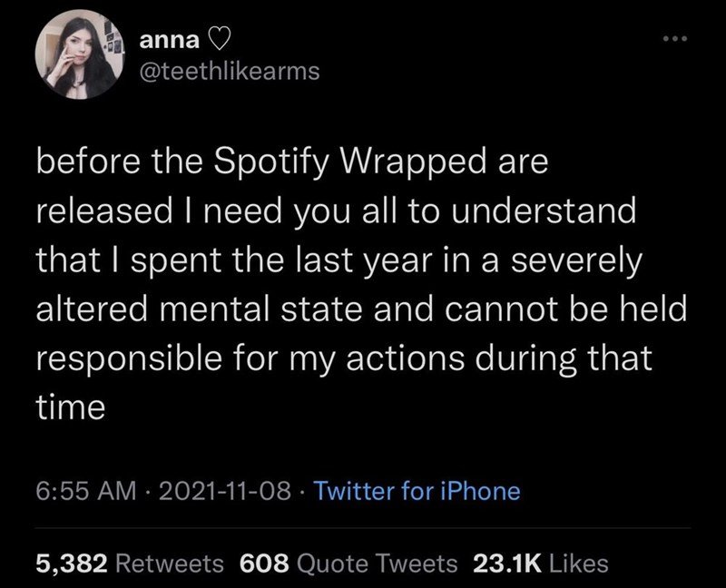Click the heart emoji beside anna's name

pos(219,41)
